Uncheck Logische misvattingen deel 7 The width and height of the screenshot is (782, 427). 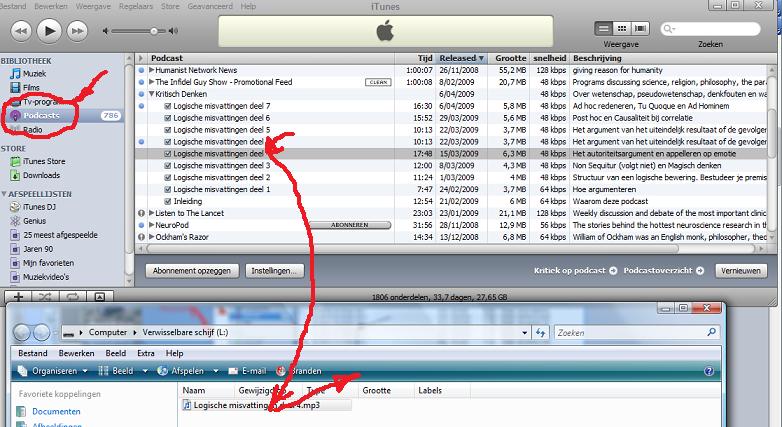168,106
